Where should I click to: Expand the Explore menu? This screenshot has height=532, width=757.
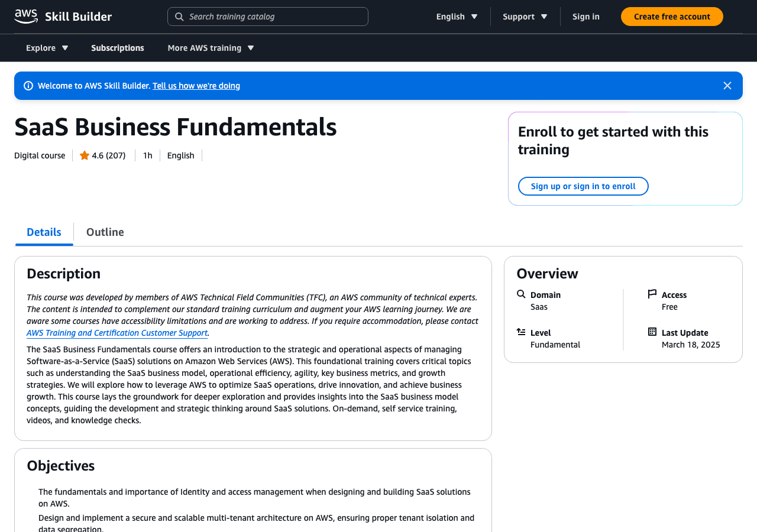pyautogui.click(x=47, y=48)
